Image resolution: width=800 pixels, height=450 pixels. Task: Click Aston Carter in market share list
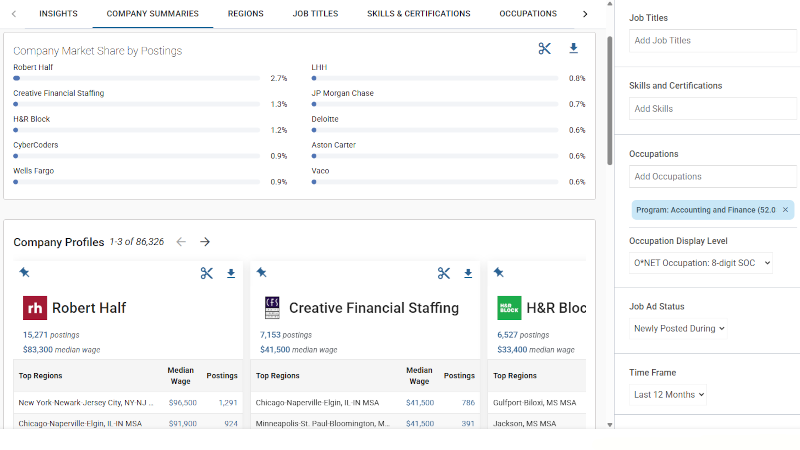[334, 145]
